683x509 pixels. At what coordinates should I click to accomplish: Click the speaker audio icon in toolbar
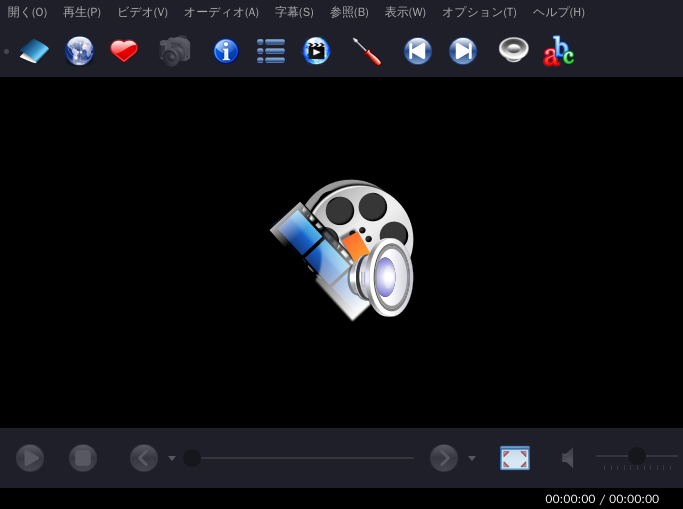514,50
